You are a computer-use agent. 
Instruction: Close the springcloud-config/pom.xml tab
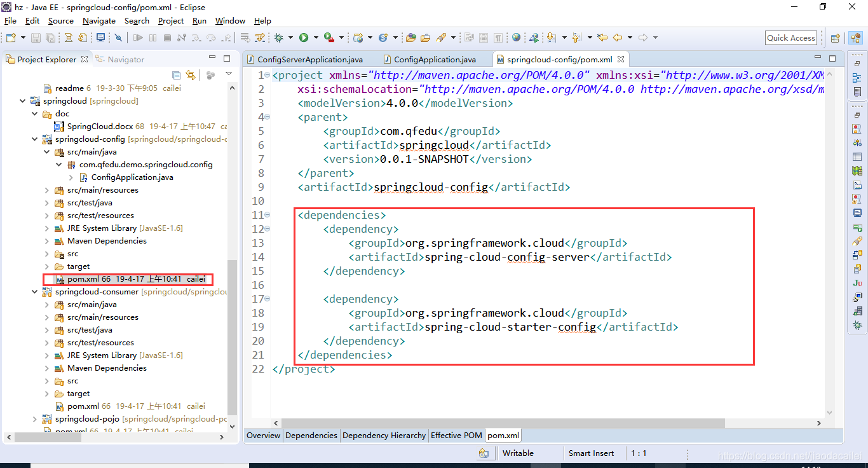coord(621,59)
